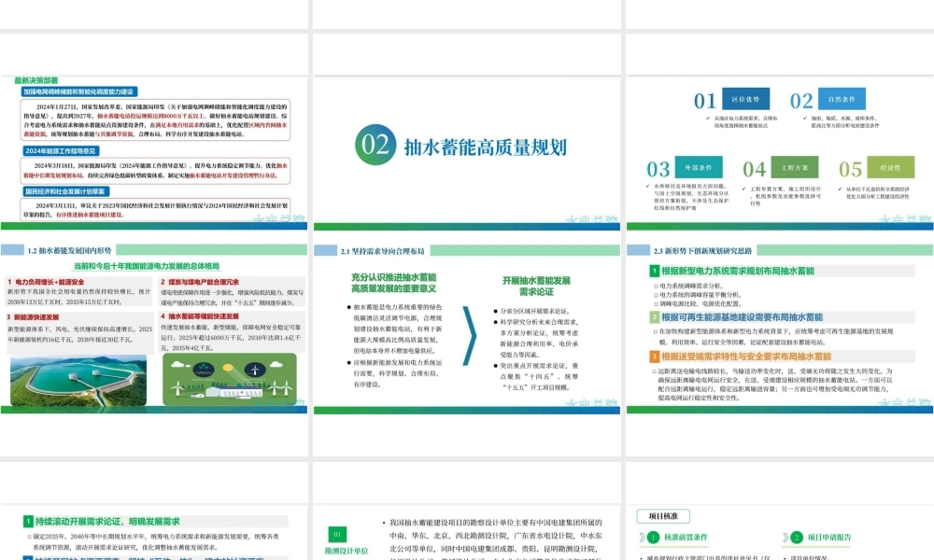Click the green text 项目申请报告
This screenshot has height=560, width=934.
[x=829, y=538]
